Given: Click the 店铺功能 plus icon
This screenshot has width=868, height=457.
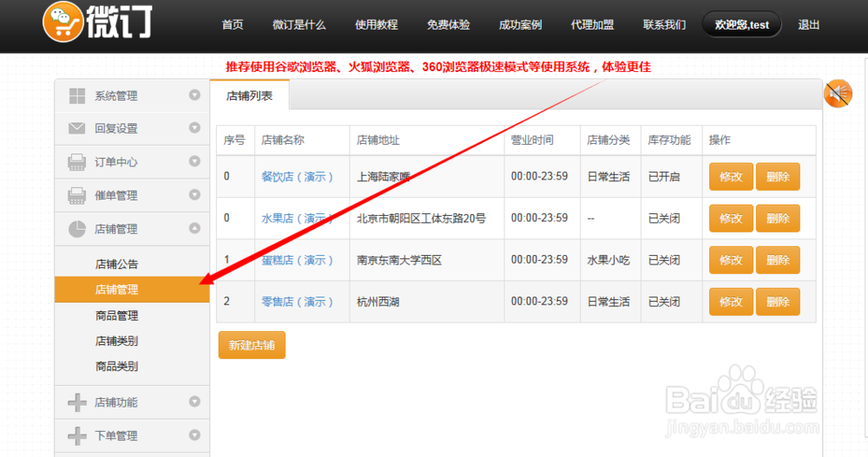Looking at the screenshot, I should click(77, 402).
